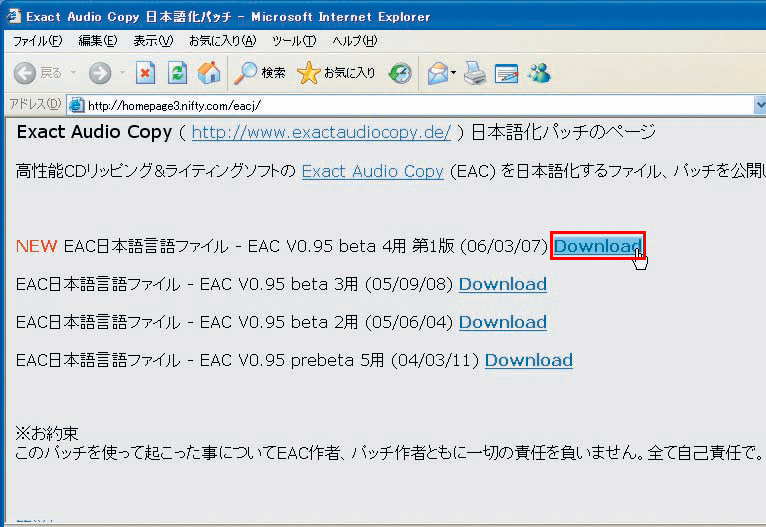Image resolution: width=766 pixels, height=527 pixels.
Task: Open the ファイル(F) menu
Action: pos(38,41)
